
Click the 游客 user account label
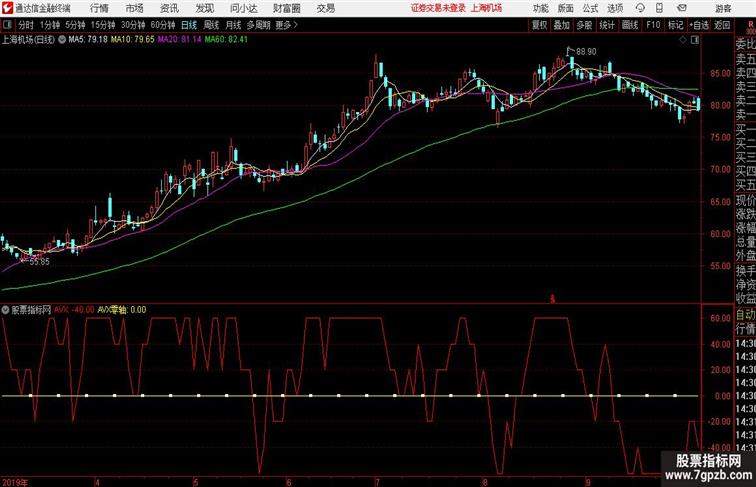[723, 8]
